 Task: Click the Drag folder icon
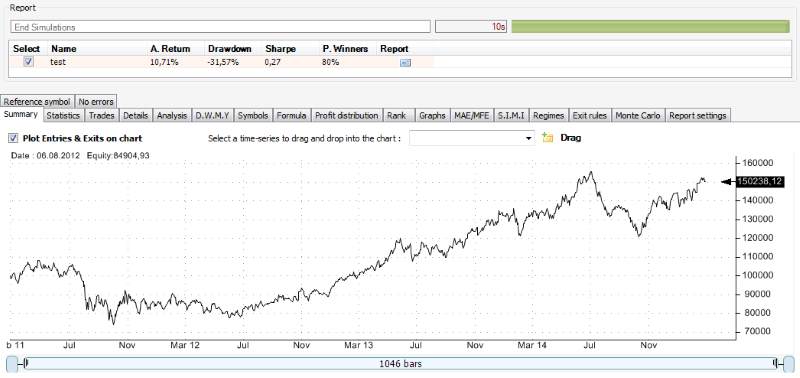pyautogui.click(x=547, y=138)
